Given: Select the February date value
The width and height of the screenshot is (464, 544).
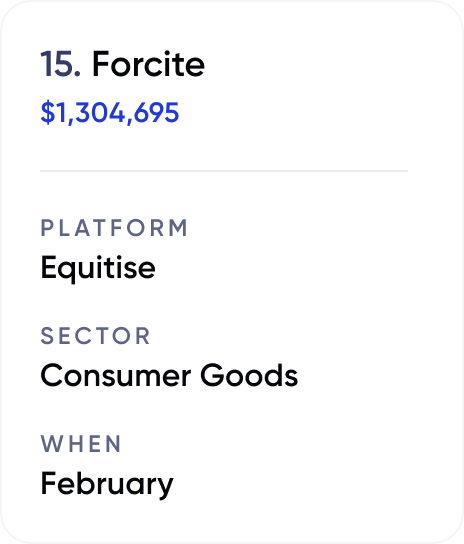Looking at the screenshot, I should pos(107,485).
